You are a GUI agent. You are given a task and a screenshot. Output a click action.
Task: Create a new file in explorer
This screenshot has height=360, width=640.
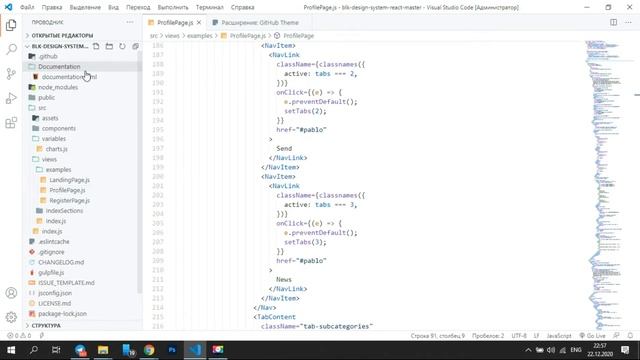point(96,46)
